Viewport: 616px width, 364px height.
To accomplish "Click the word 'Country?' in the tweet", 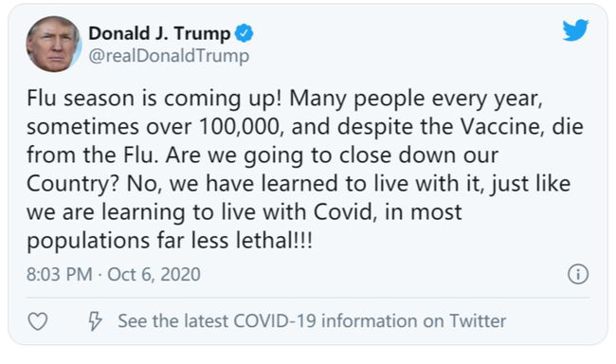I will pos(73,184).
